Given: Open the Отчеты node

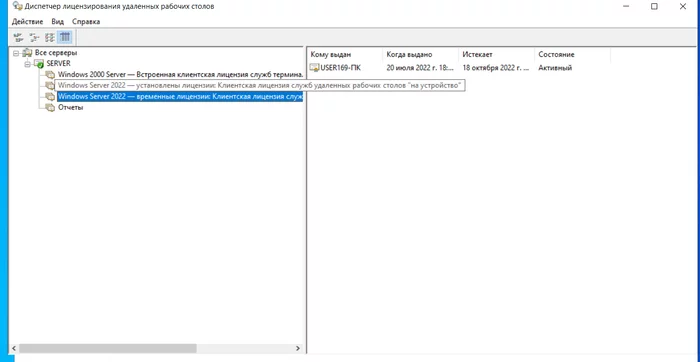Looking at the screenshot, I should 71,108.
